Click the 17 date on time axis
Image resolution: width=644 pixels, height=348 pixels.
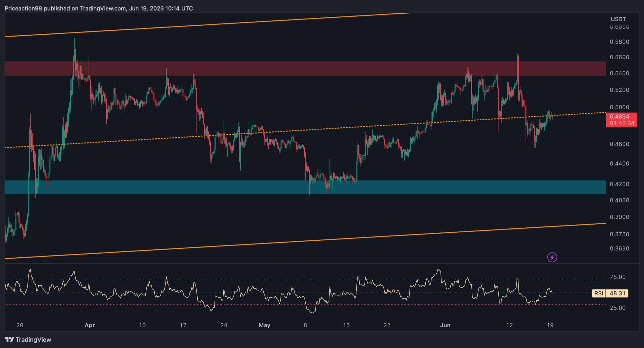pos(183,325)
